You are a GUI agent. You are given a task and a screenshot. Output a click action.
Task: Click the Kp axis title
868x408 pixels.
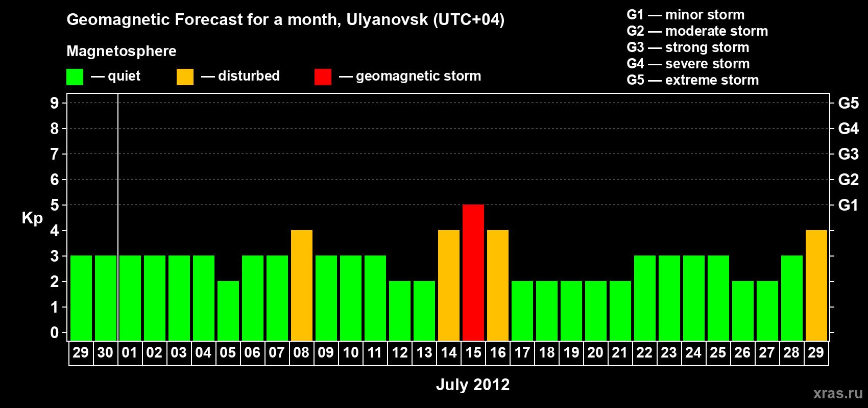click(32, 218)
